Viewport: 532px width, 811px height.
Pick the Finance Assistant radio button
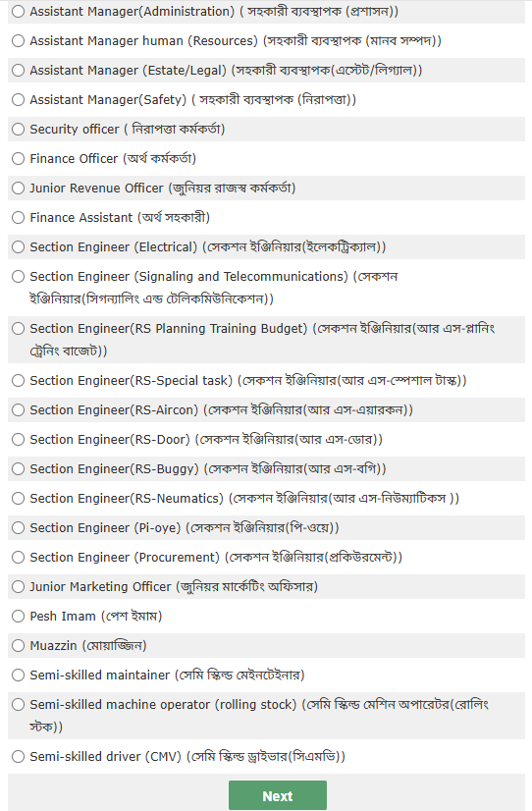18,217
